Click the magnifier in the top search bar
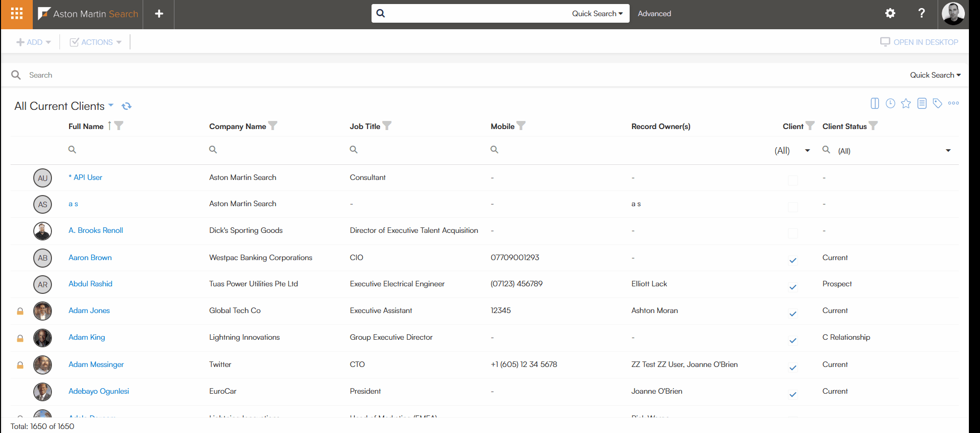 point(381,14)
